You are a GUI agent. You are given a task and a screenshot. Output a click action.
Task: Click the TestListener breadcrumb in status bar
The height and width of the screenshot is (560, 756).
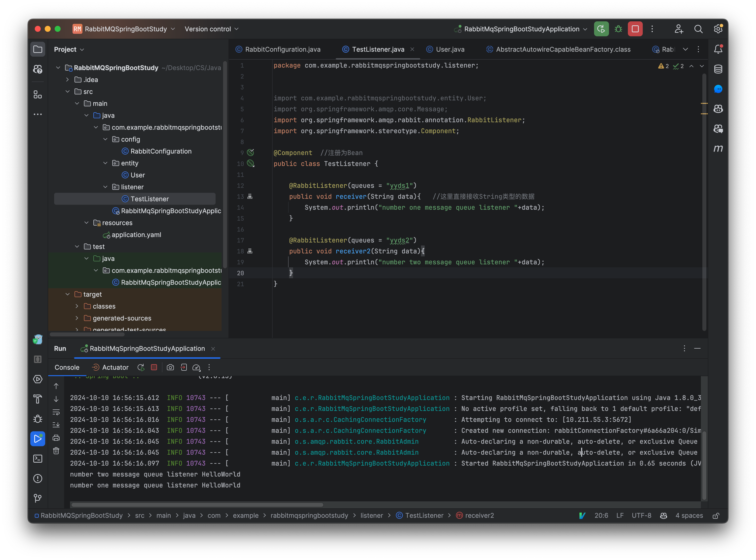tap(424, 516)
